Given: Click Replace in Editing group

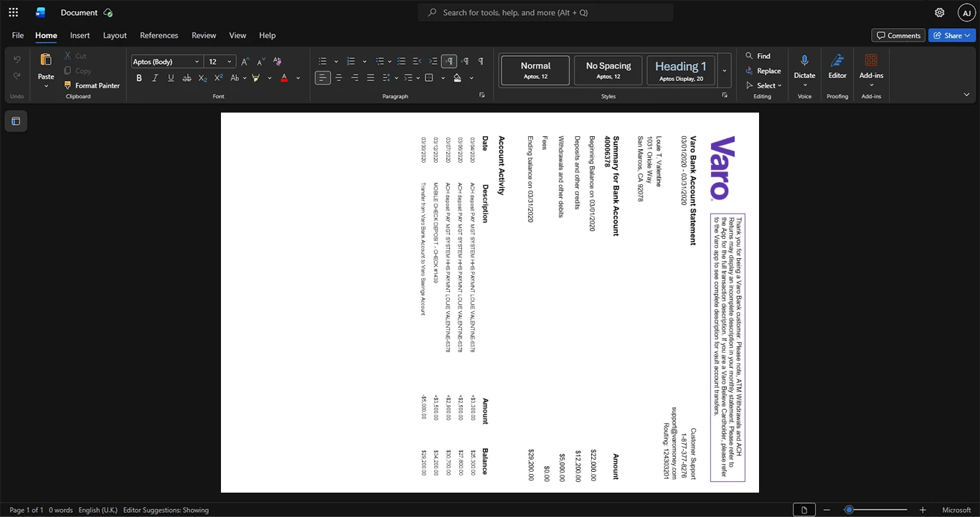Looking at the screenshot, I should tap(763, 71).
